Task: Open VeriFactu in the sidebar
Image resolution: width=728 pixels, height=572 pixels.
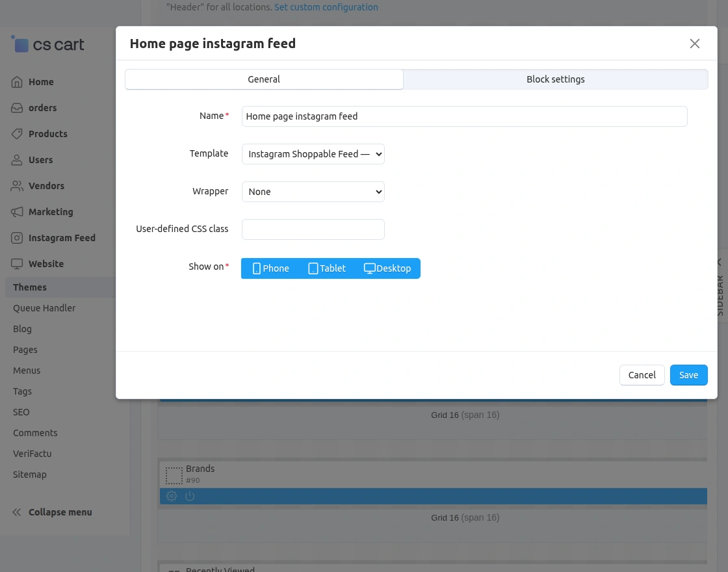Action: (x=32, y=454)
